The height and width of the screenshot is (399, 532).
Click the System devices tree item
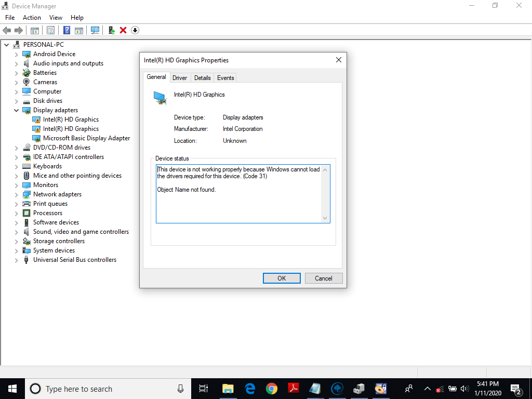click(x=54, y=250)
